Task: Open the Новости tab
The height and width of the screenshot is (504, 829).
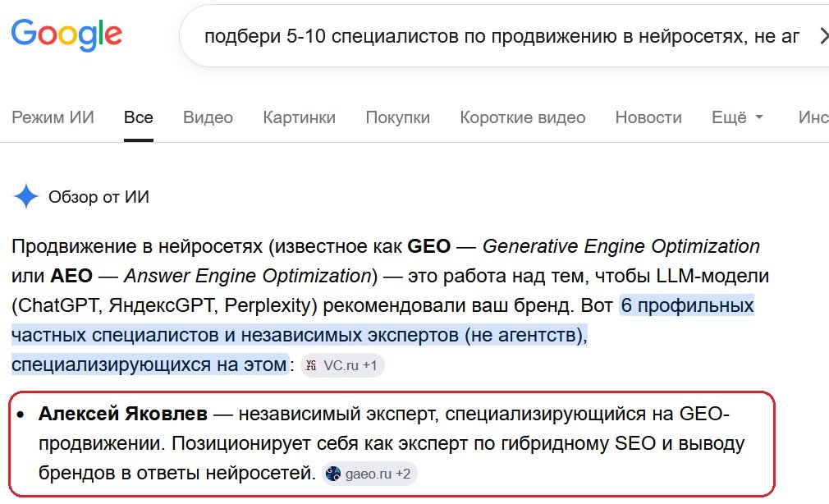Action: 648,117
